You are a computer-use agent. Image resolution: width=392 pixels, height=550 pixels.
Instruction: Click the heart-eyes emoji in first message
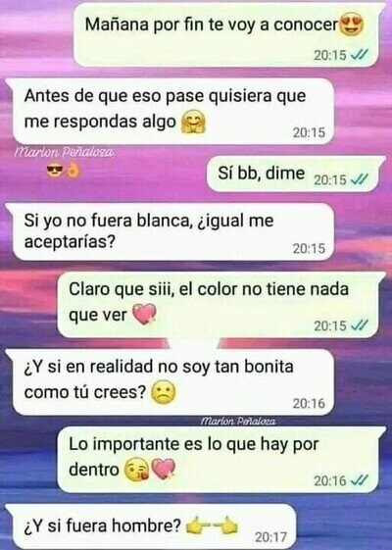click(352, 24)
